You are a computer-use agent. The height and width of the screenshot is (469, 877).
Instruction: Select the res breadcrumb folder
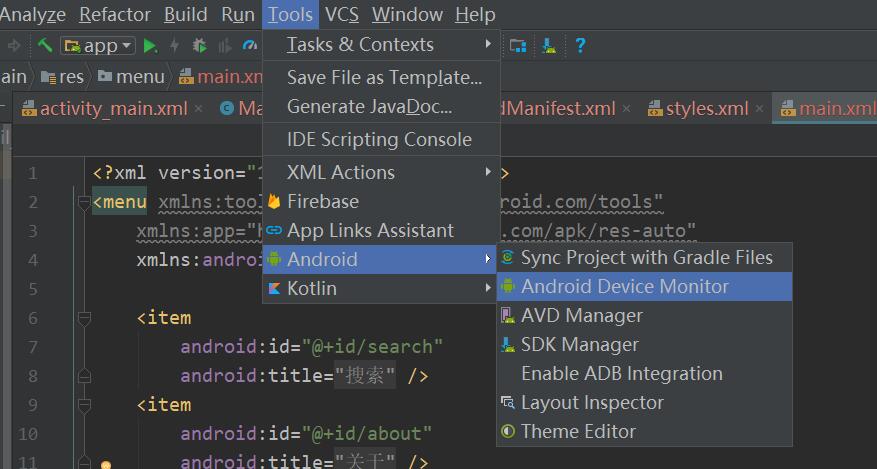63,77
